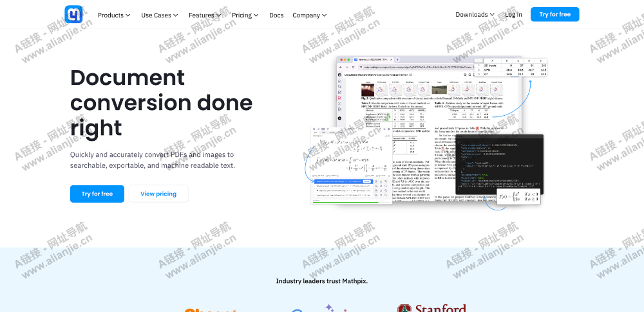Expand the Company chevron arrow

[x=324, y=15]
